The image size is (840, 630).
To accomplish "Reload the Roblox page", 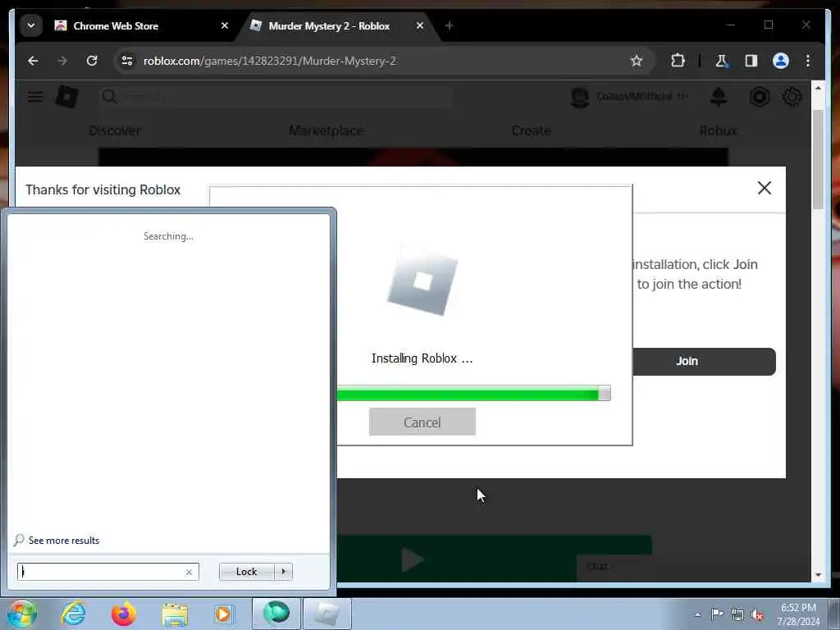I will point(92,61).
